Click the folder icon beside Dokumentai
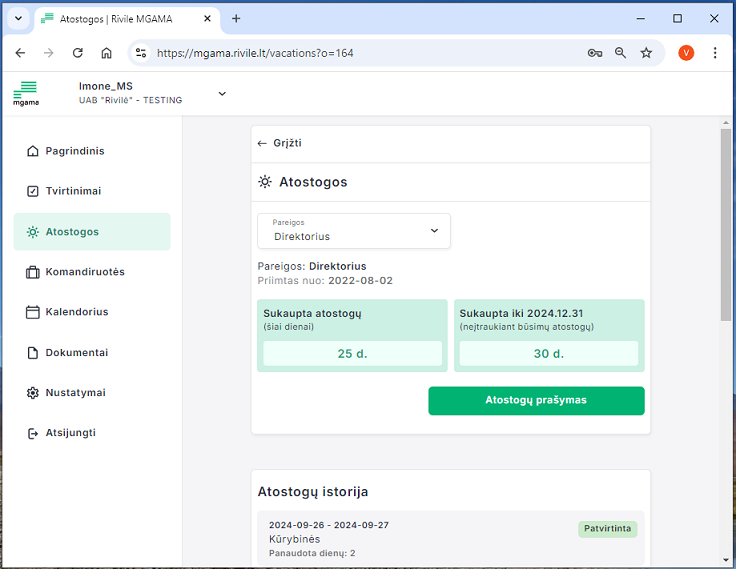Screen dimensions: 736x569 pyautogui.click(x=33, y=353)
